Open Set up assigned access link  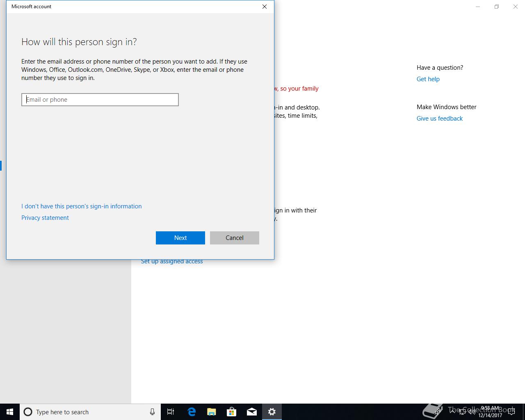[172, 262]
